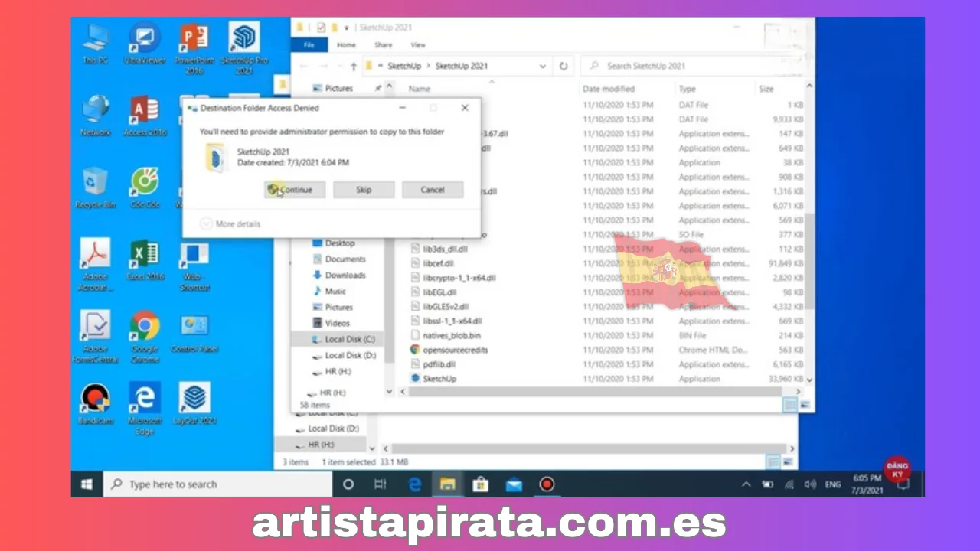
Task: Click the volume icon in the system tray
Action: point(810,484)
